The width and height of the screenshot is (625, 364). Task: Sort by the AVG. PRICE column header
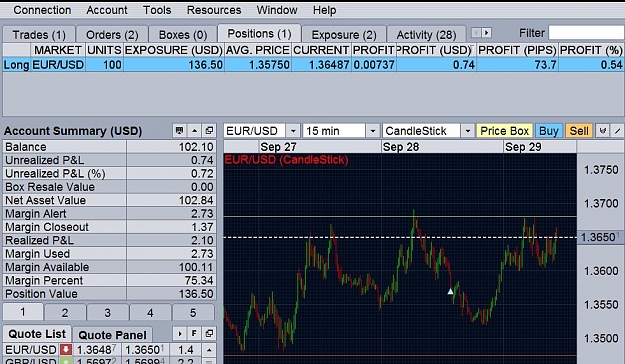pyautogui.click(x=258, y=50)
